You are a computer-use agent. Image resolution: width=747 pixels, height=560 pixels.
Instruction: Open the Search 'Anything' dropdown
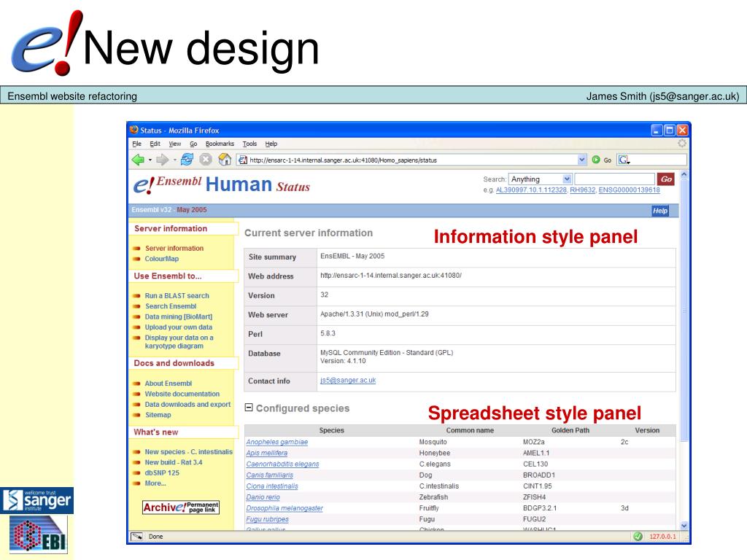[x=566, y=179]
